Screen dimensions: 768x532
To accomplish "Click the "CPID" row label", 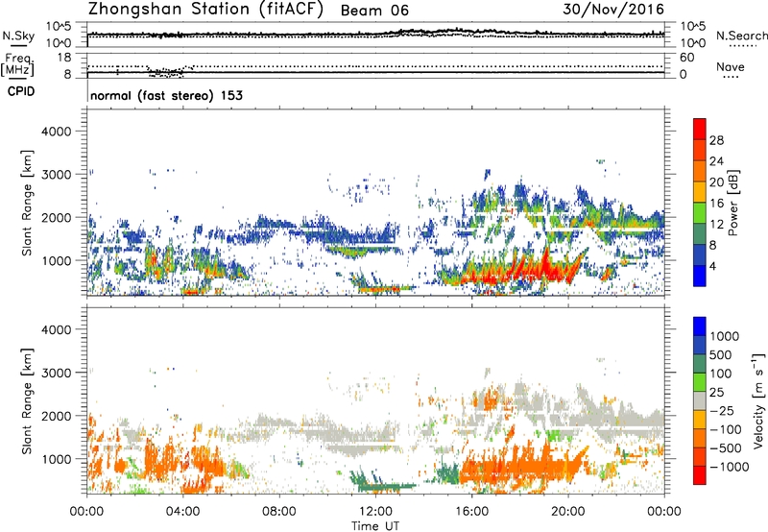I will pyautogui.click(x=21, y=91).
